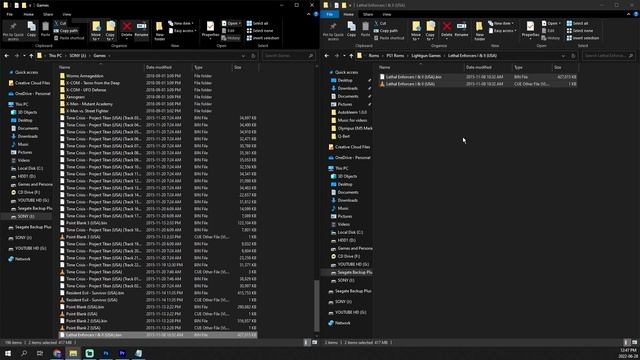Select X-Men vs. Street Fighter folder

click(88, 111)
